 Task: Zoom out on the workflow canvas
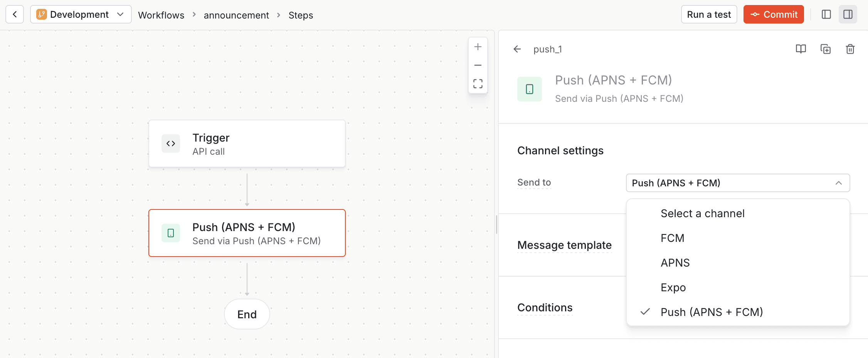[x=478, y=65]
